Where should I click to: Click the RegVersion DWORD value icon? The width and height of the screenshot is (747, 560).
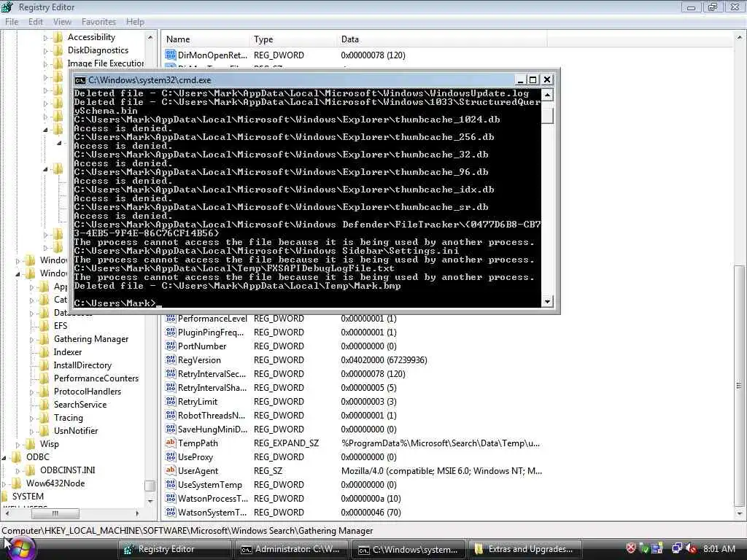coord(171,359)
